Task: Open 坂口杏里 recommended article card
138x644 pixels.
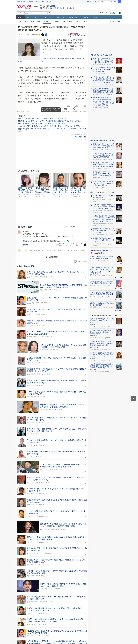Action: click(78, 185)
